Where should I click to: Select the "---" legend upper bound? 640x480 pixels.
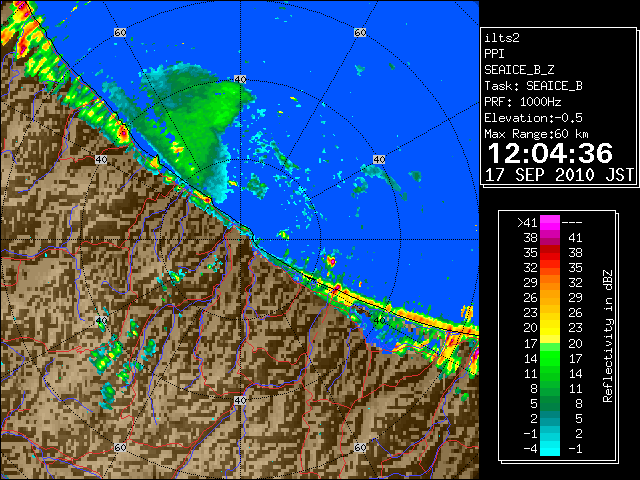pos(572,223)
